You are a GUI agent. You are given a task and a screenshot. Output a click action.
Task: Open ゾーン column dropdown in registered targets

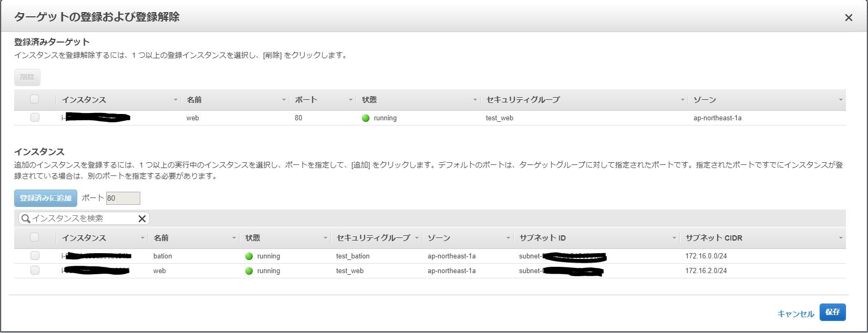pos(841,100)
